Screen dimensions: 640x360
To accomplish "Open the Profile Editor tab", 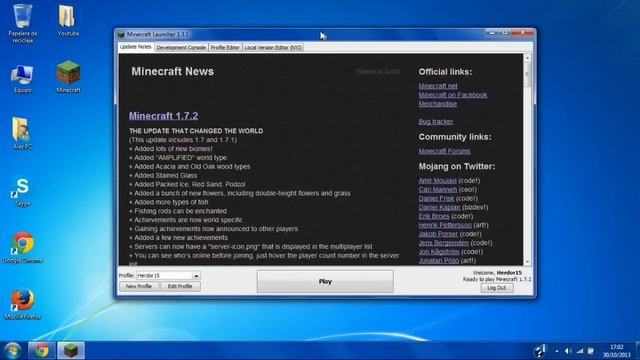I will point(225,48).
